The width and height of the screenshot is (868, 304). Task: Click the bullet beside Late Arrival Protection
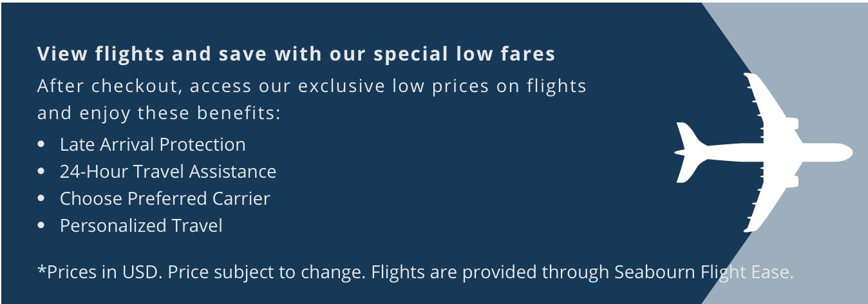click(42, 145)
